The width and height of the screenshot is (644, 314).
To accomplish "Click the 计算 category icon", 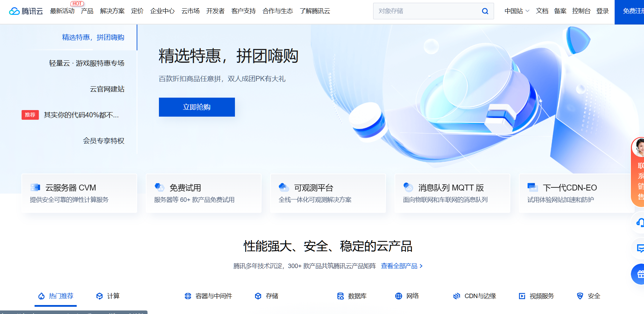I will click(x=100, y=296).
